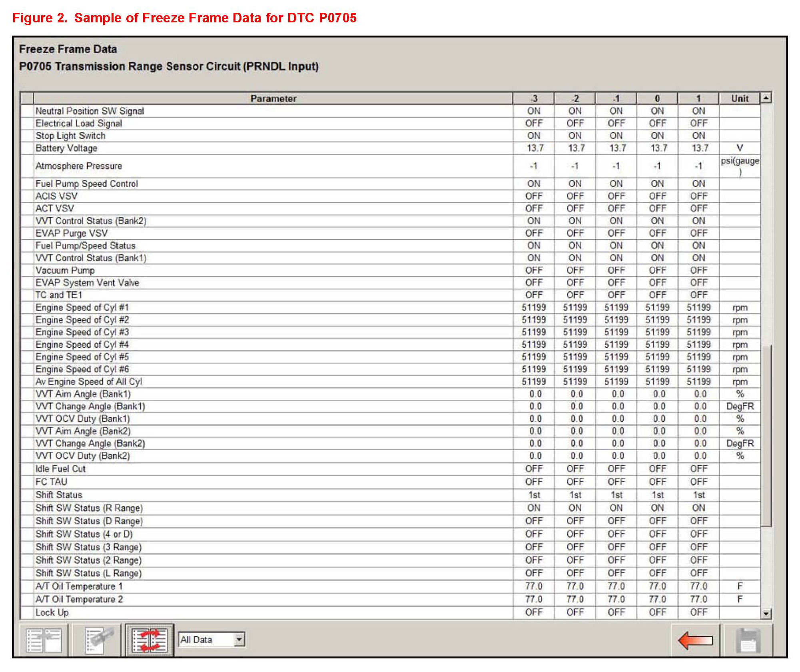800x672 pixels.
Task: Click the table's top-left corner selector cell
Action: tap(27, 98)
